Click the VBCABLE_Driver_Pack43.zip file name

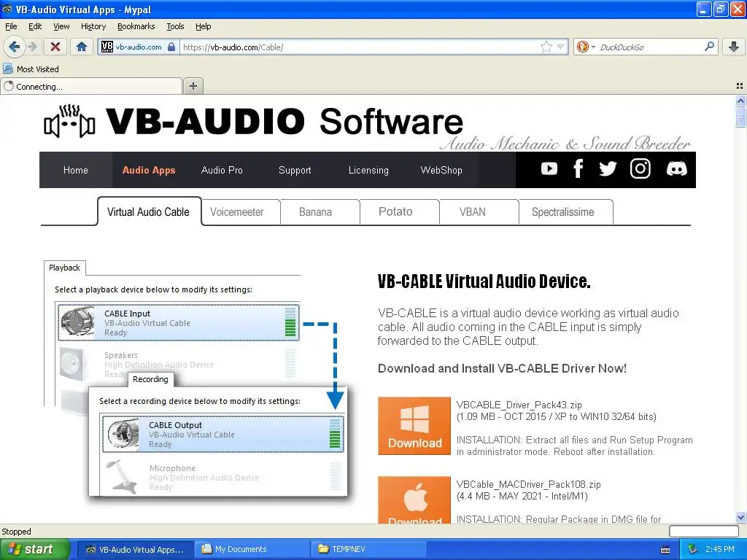(x=519, y=405)
